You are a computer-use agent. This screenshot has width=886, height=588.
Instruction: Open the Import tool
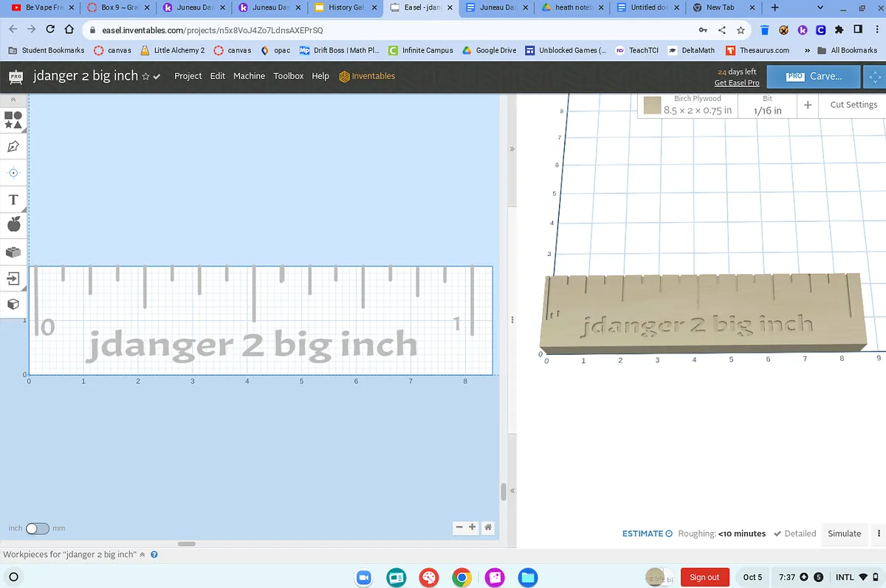[x=13, y=278]
